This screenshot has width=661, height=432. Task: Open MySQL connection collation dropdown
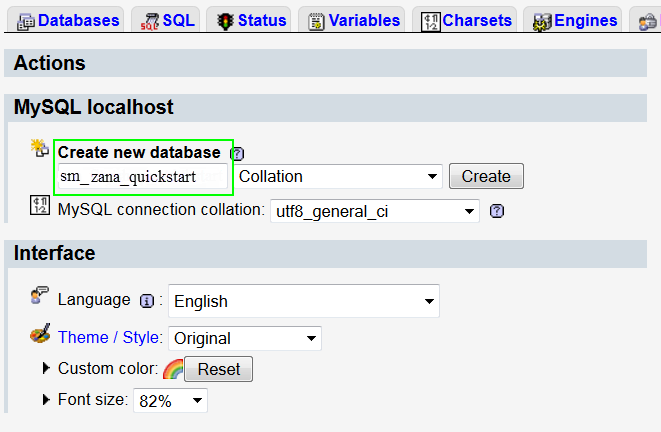(375, 211)
